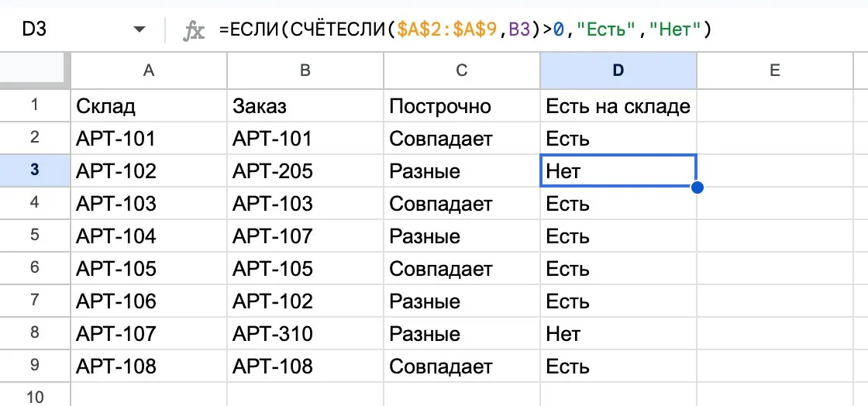
Task: Select cell D8 'Нет'
Action: 618,333
